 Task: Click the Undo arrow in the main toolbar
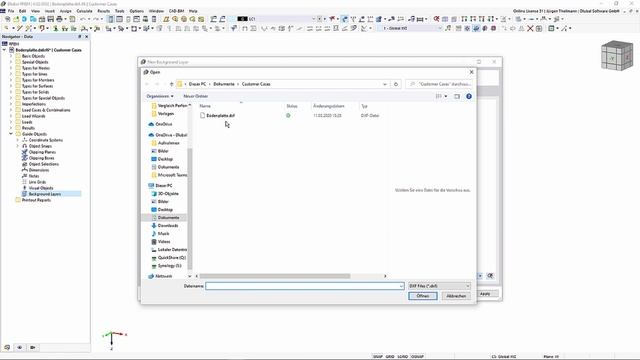pos(83,19)
